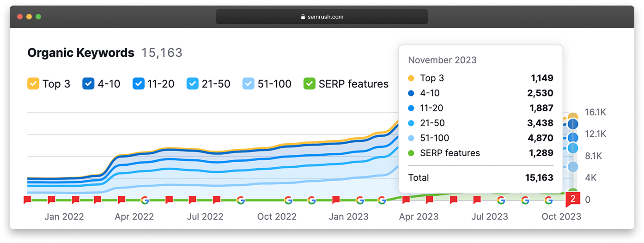Turn off the SERP features checkbox
The image size is (644, 243).
point(309,84)
